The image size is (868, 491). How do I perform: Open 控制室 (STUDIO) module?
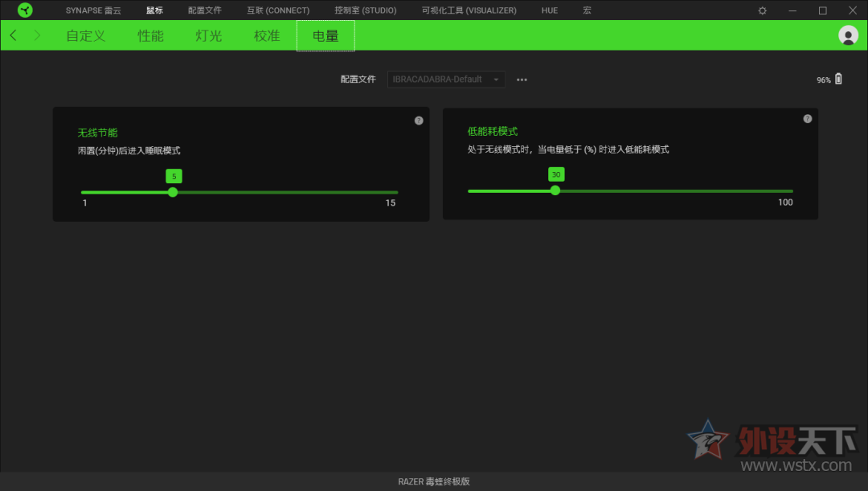point(366,10)
